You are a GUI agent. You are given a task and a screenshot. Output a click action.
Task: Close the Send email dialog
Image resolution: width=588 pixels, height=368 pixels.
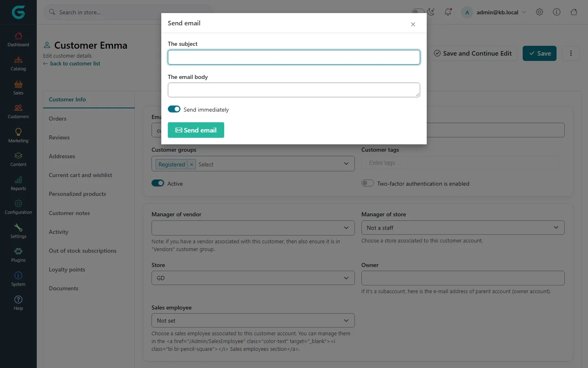tap(413, 25)
